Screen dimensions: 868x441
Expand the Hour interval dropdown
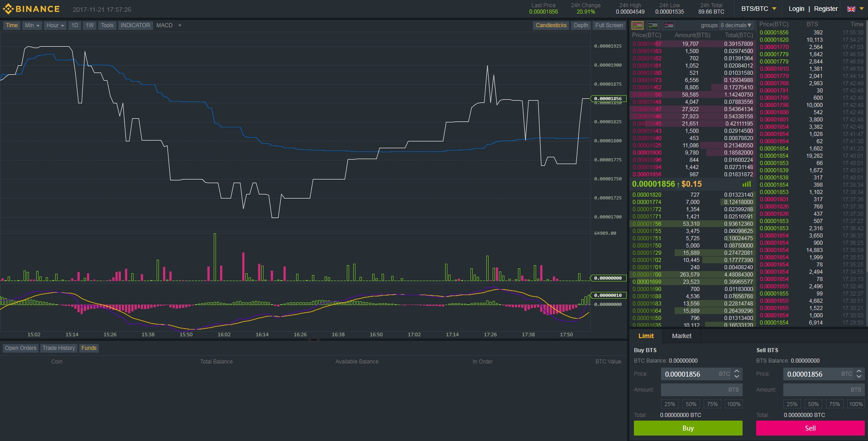pos(55,25)
